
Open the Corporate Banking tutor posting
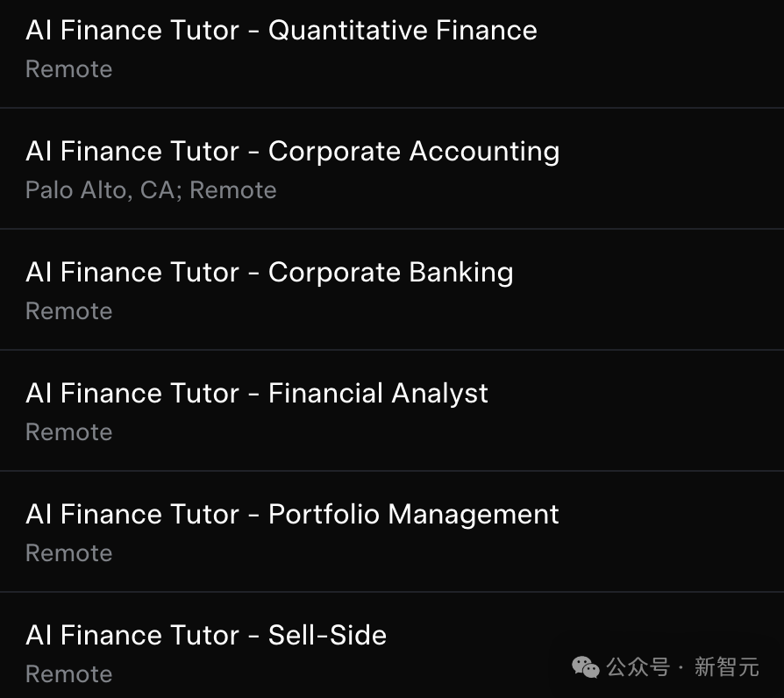(x=269, y=273)
